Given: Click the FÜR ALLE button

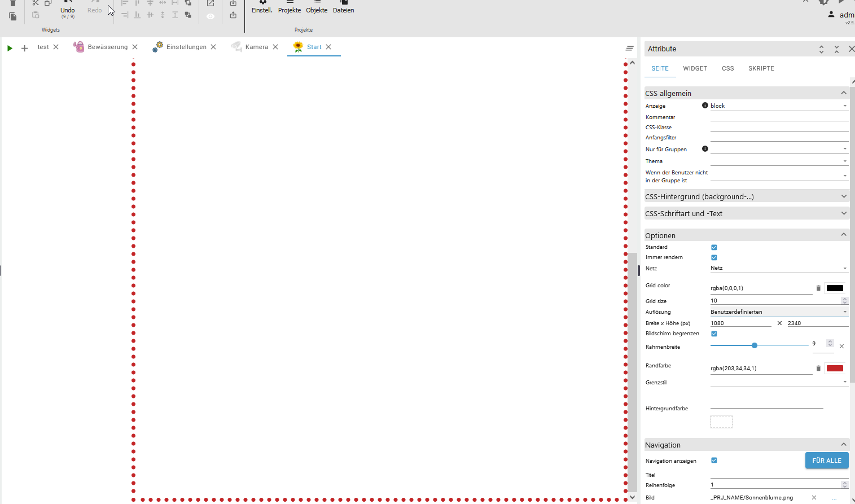Looking at the screenshot, I should 826,461.
